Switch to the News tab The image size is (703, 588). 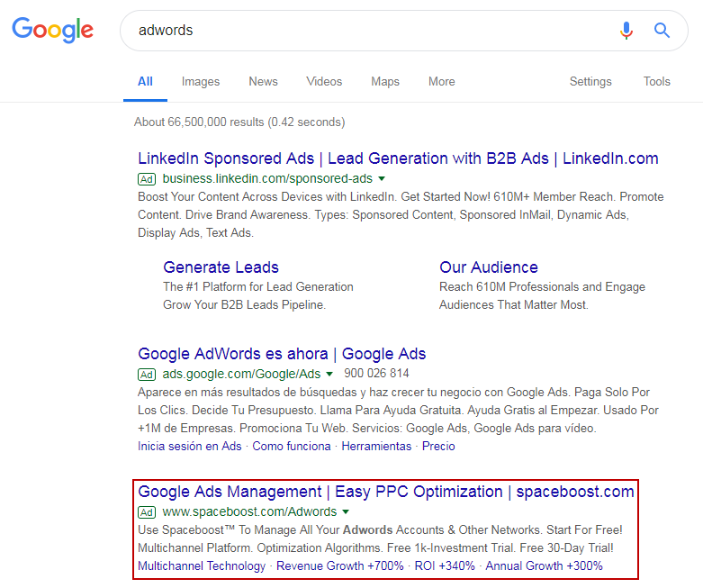[263, 82]
